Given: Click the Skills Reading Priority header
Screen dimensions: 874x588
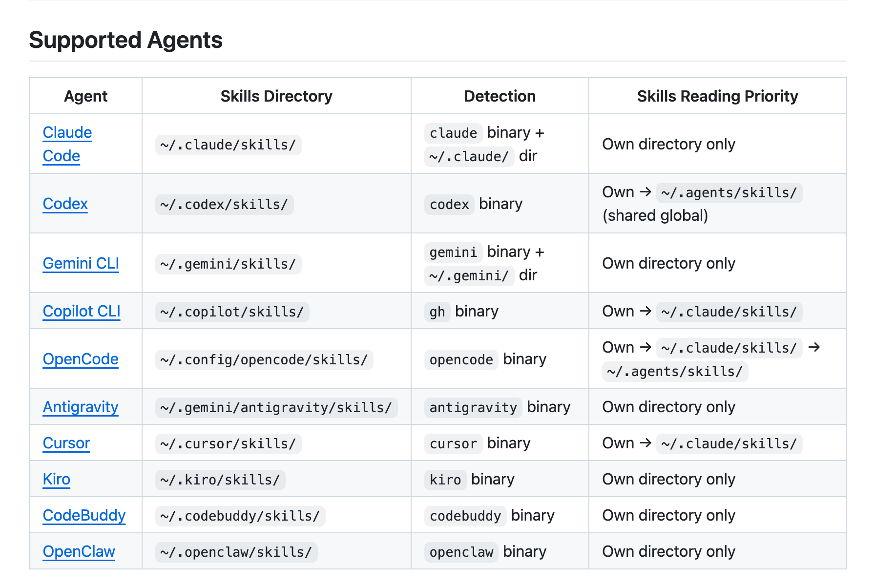Looking at the screenshot, I should pos(717,96).
